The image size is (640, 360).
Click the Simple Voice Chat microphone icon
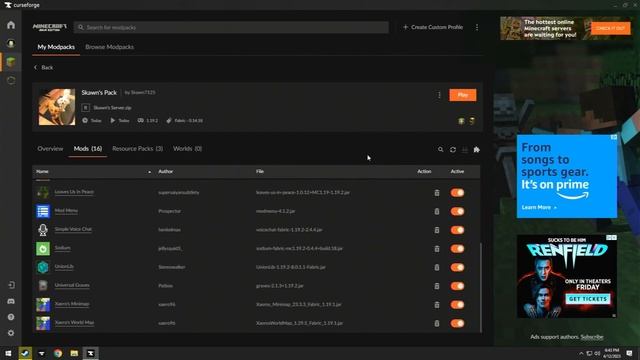[x=43, y=230]
